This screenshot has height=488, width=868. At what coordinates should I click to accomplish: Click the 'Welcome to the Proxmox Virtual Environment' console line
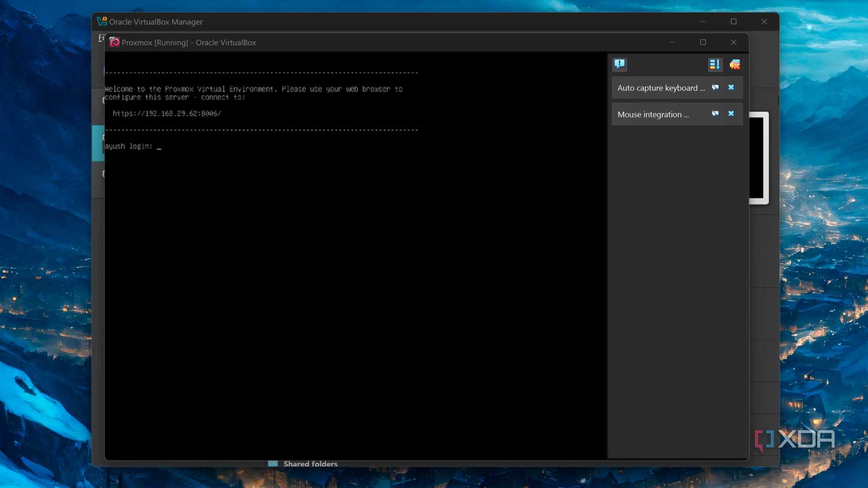[254, 89]
